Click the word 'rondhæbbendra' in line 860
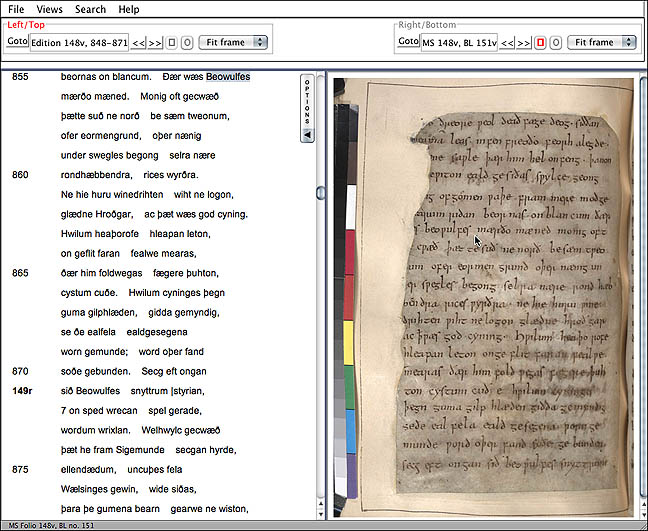 (97, 175)
